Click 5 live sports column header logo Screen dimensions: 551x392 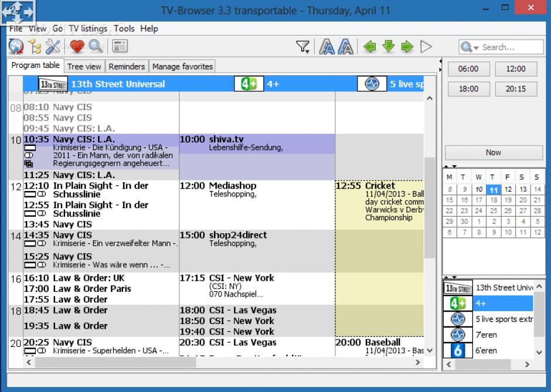coord(372,84)
